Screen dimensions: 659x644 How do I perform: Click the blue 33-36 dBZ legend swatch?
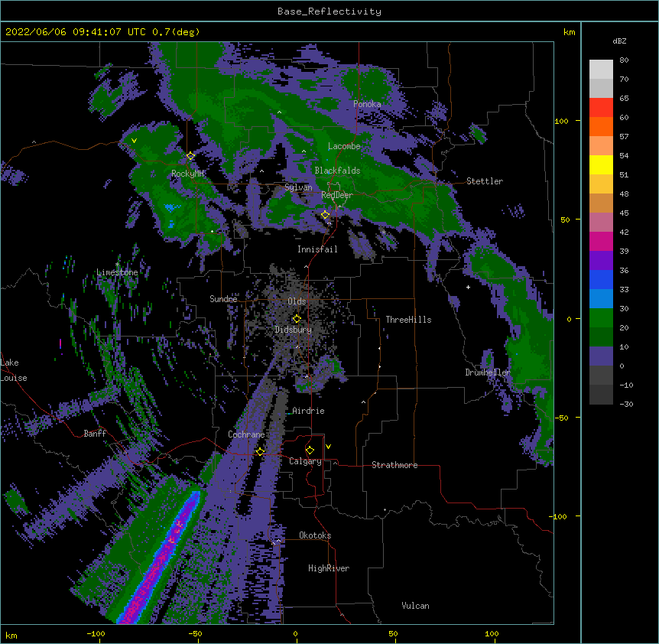pyautogui.click(x=601, y=279)
